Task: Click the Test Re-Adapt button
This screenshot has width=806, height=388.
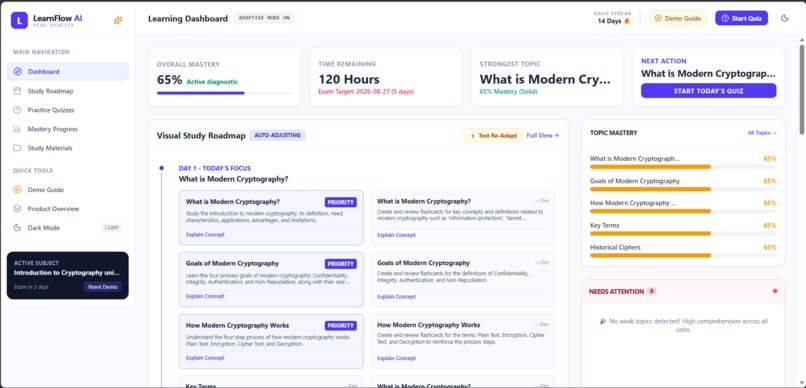Action: tap(493, 136)
